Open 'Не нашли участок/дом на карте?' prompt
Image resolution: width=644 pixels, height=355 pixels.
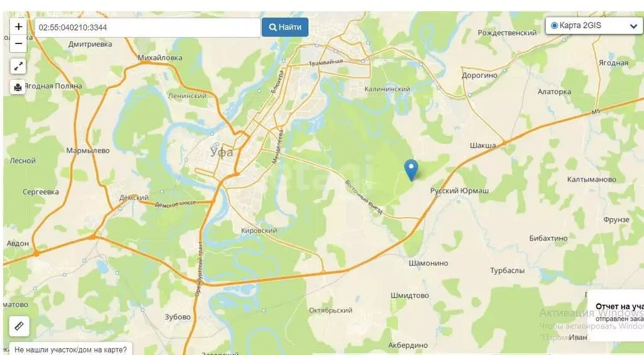(x=70, y=349)
